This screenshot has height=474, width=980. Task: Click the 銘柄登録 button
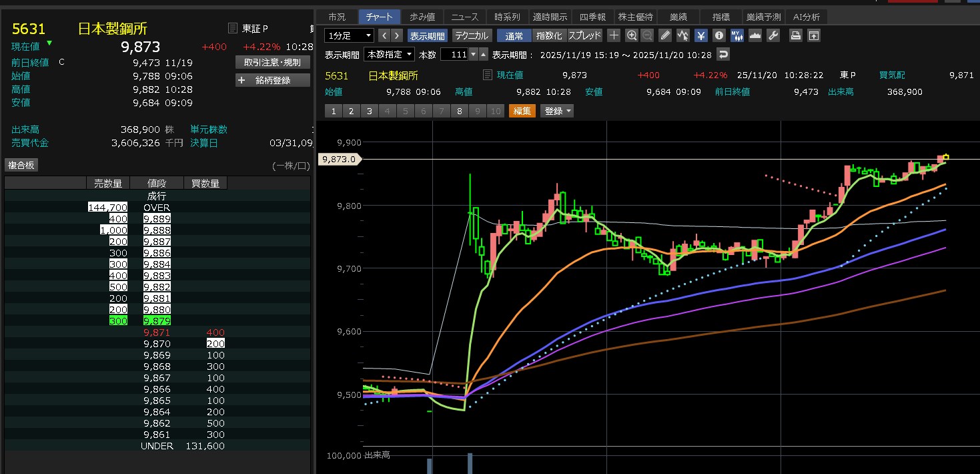point(273,80)
